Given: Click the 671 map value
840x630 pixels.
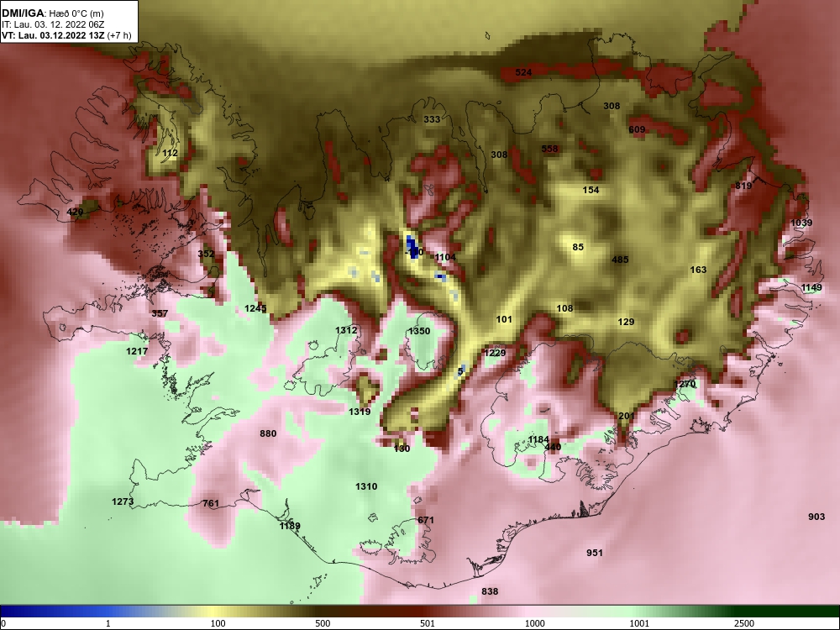Looking at the screenshot, I should (x=426, y=521).
